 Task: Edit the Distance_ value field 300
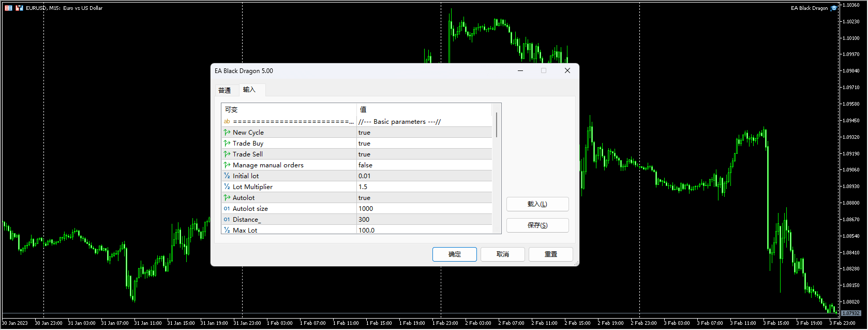424,220
